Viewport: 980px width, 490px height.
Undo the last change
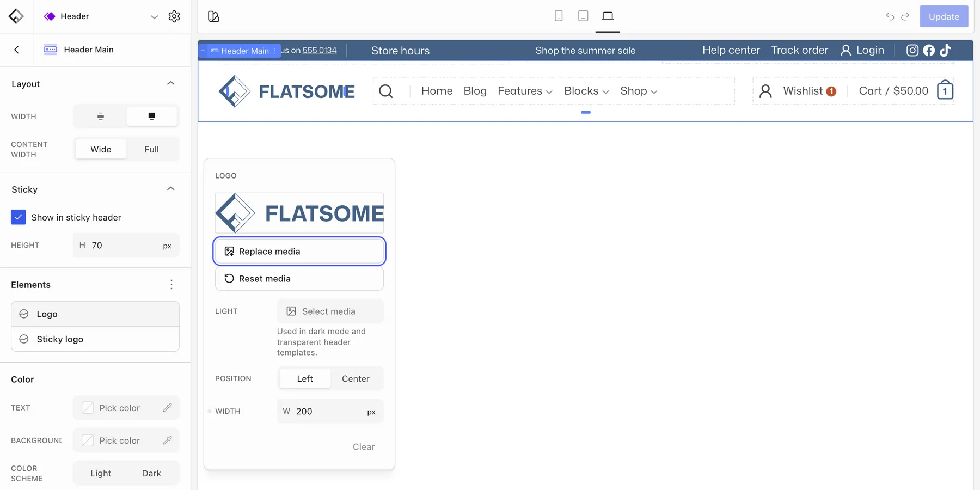click(890, 16)
